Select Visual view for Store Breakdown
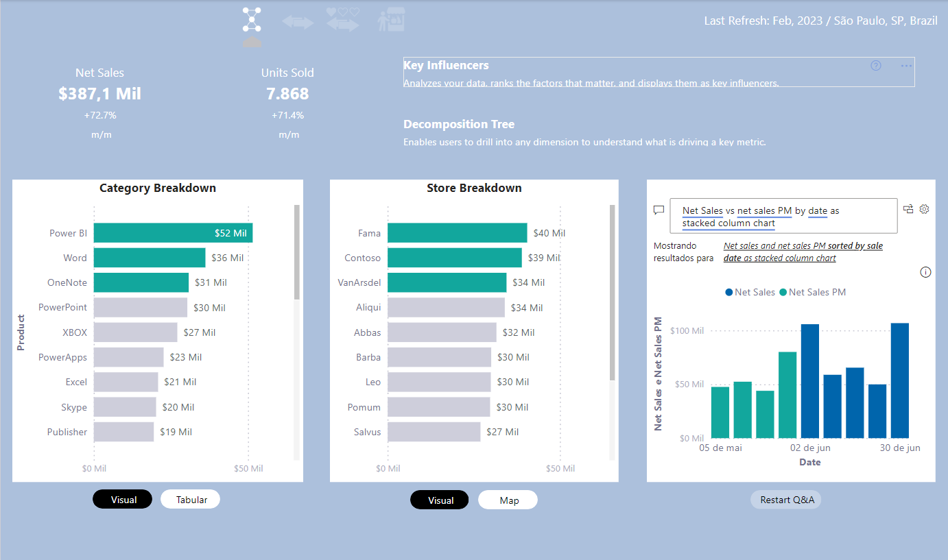This screenshot has width=948, height=560. (x=440, y=500)
